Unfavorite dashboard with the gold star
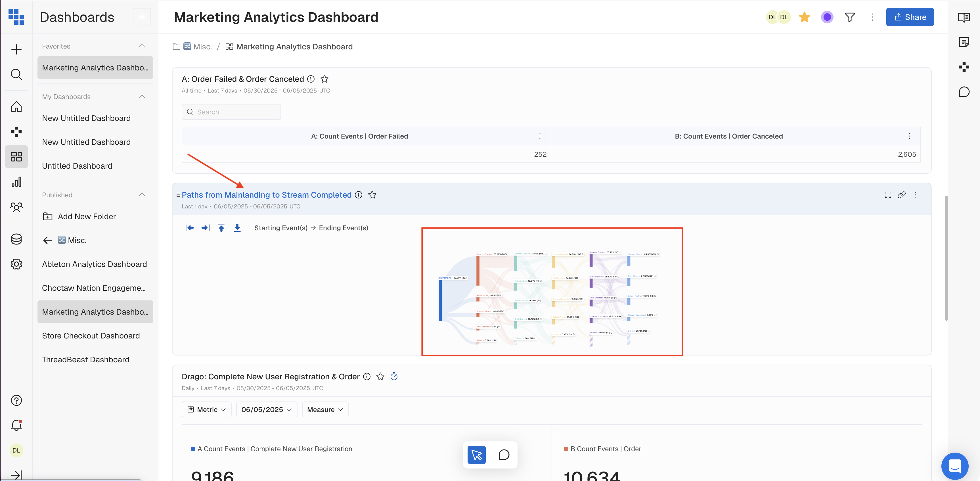The width and height of the screenshot is (980, 481). click(804, 17)
